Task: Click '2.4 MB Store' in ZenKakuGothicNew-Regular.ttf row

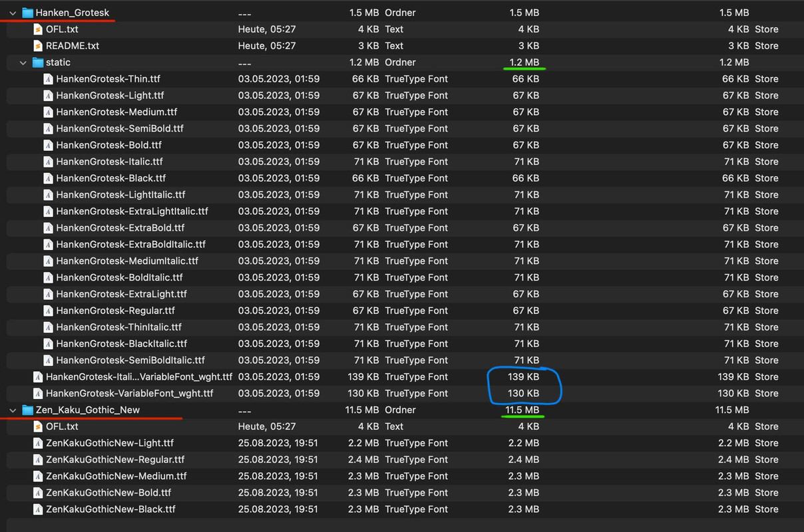Action: click(x=748, y=460)
